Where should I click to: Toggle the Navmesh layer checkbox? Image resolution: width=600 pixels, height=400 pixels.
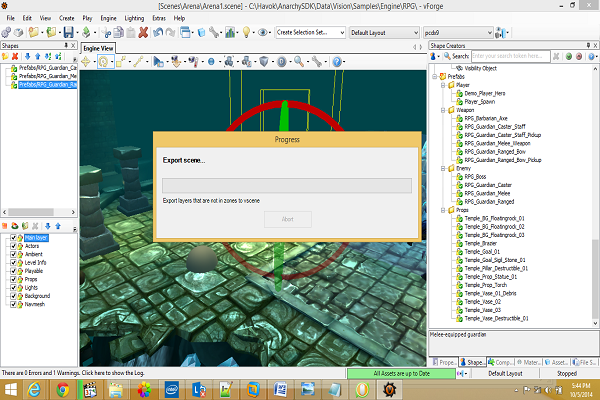point(13,305)
